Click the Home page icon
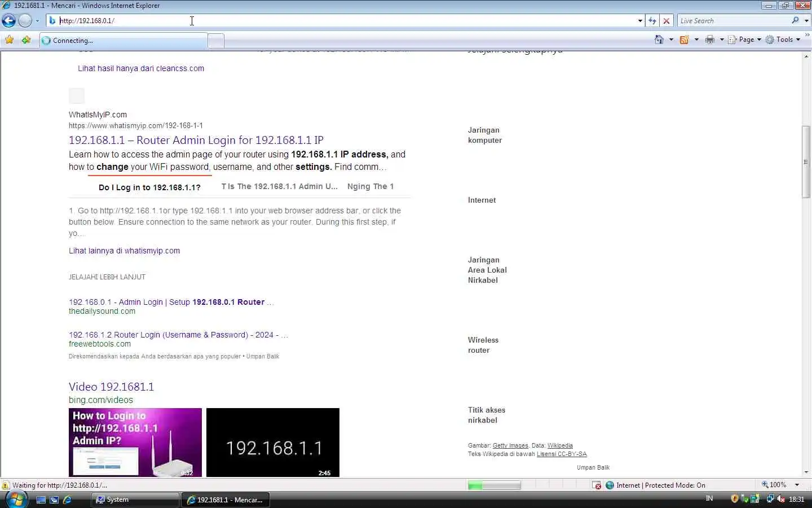The height and width of the screenshot is (508, 812). 659,40
